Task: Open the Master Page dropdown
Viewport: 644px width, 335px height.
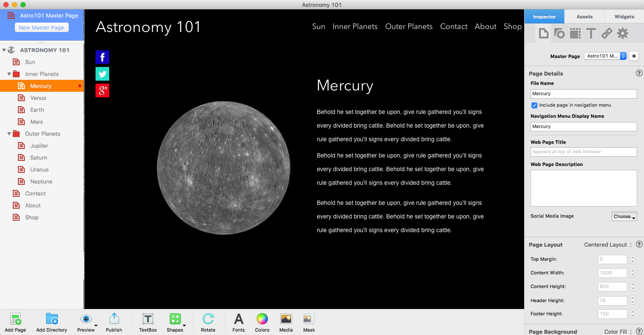Action: tap(605, 56)
